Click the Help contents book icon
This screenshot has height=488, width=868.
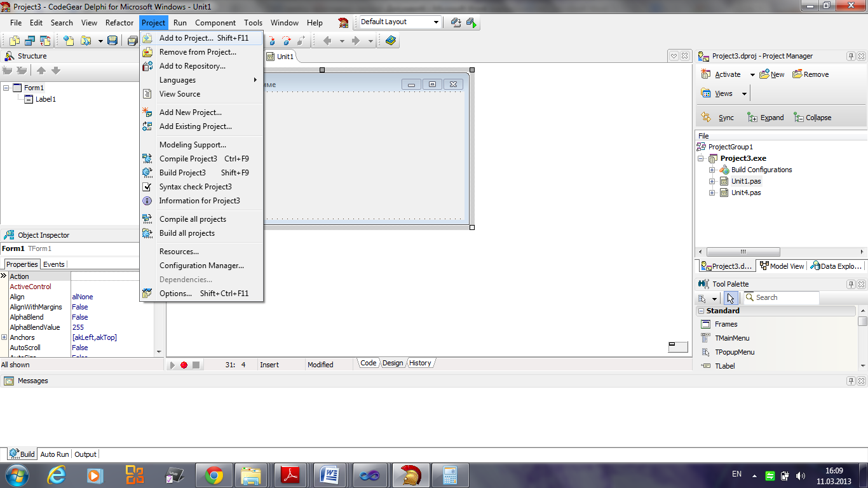click(390, 41)
